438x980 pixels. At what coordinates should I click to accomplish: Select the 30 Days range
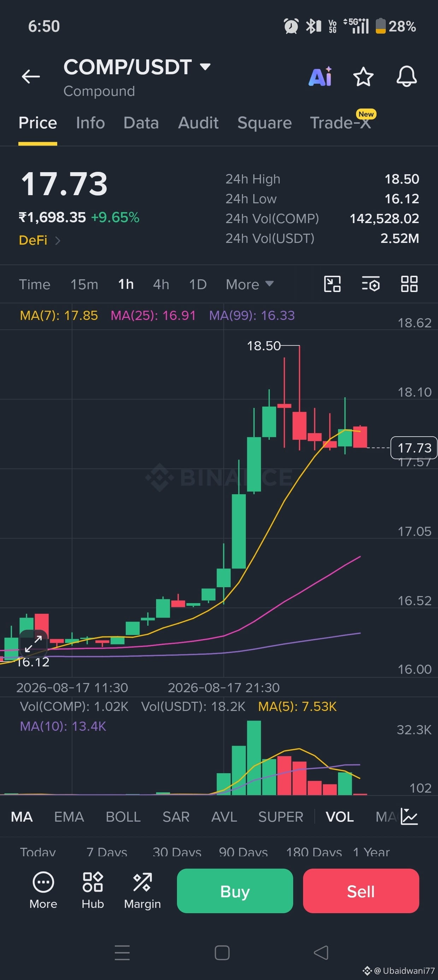177,852
